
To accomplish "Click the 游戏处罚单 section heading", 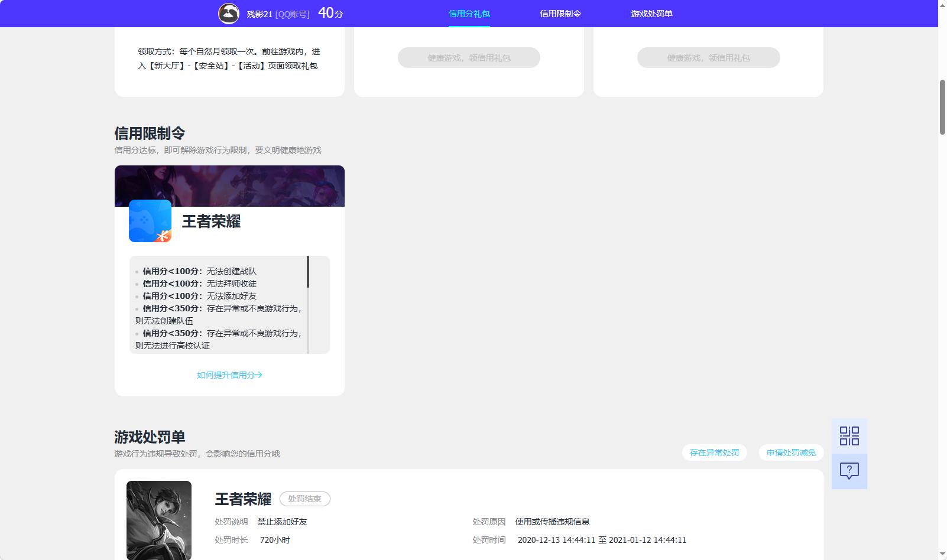I will pos(150,437).
